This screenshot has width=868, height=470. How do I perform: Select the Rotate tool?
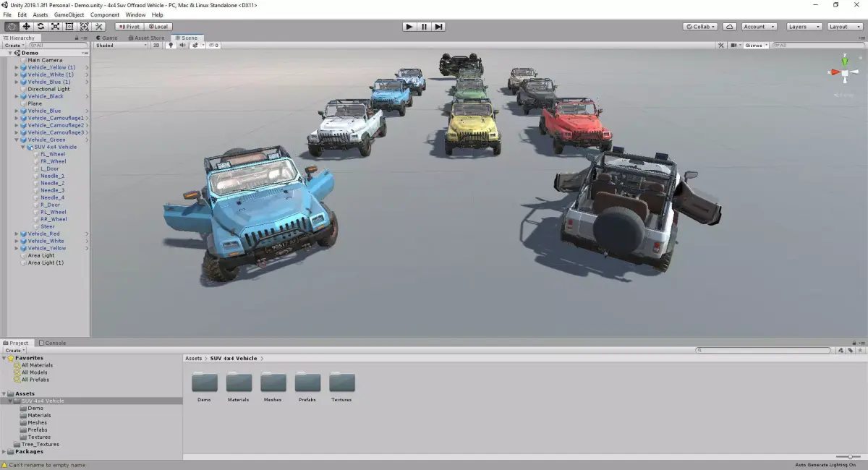pyautogui.click(x=41, y=27)
